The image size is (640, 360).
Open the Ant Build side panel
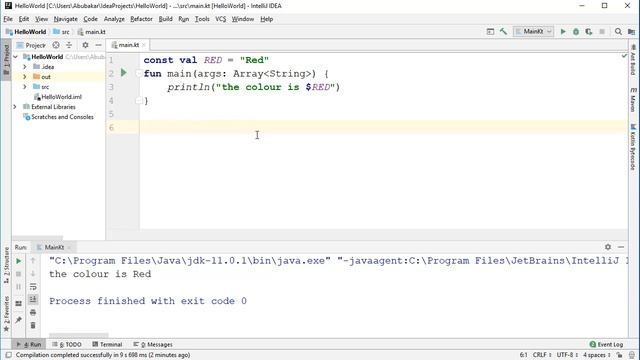[x=633, y=60]
